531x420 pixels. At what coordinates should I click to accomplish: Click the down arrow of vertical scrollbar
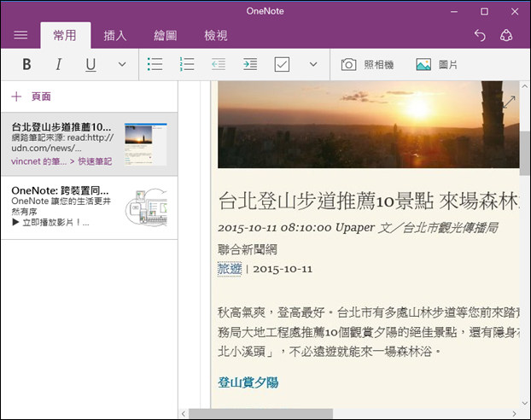(525, 404)
